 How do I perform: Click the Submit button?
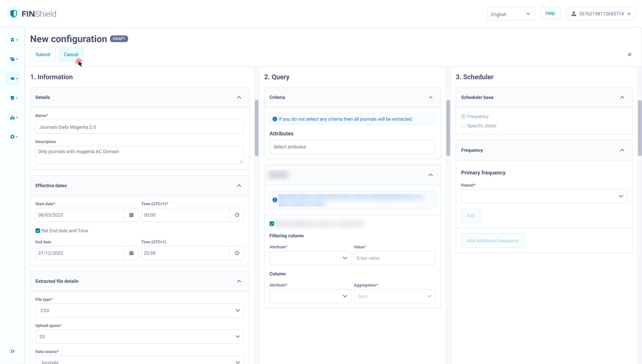pos(43,55)
